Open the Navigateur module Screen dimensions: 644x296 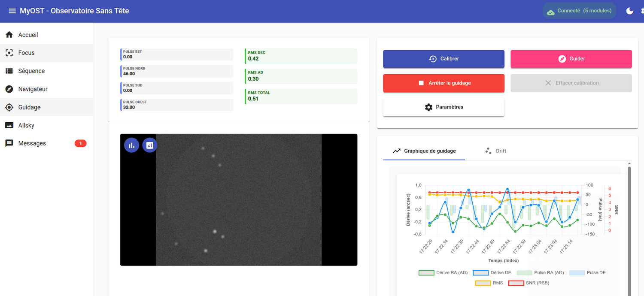pos(46,89)
